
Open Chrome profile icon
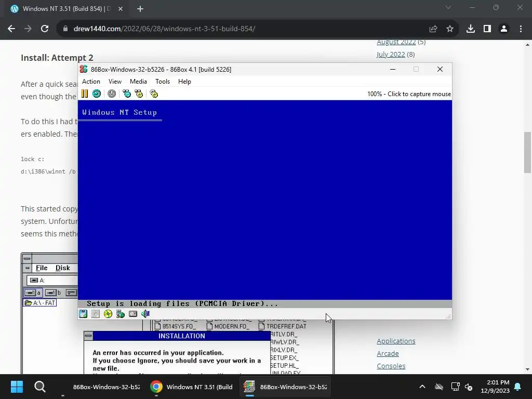point(504,29)
